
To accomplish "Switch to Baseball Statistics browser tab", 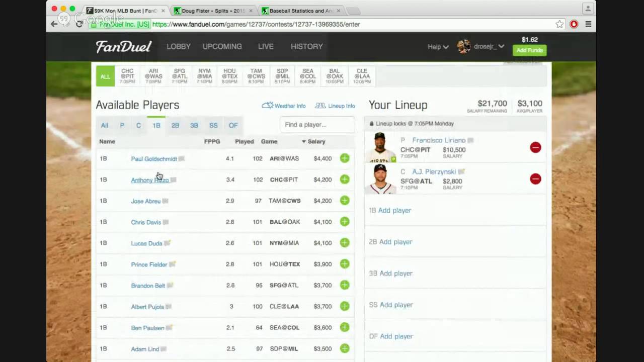I will click(x=301, y=11).
